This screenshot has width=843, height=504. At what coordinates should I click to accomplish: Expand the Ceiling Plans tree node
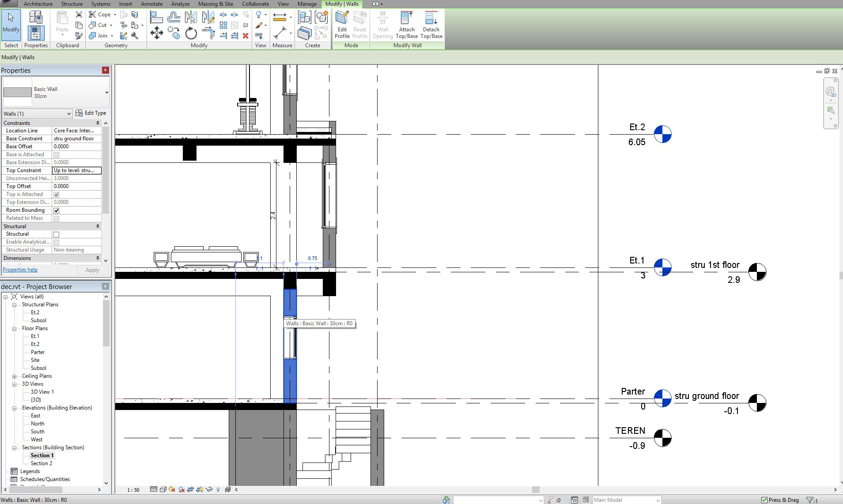[15, 376]
